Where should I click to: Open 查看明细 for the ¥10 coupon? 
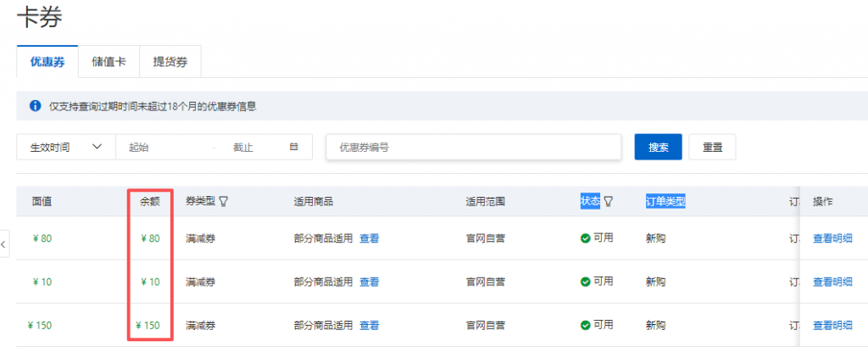tap(832, 282)
